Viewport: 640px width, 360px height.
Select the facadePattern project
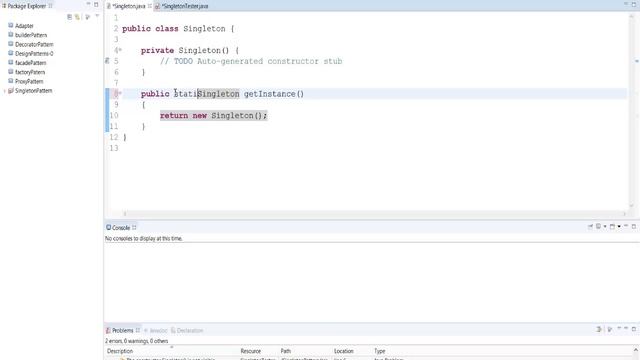[x=31, y=63]
